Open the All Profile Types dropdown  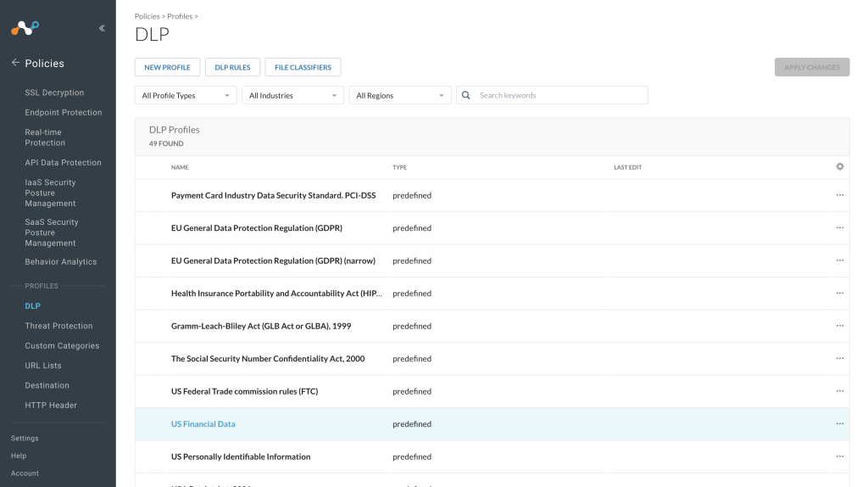(186, 95)
